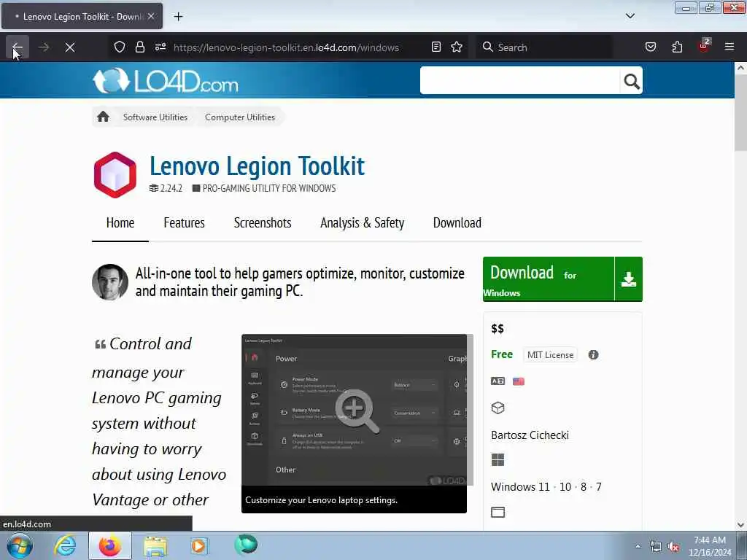747x560 pixels.
Task: Click the magnifier zoom icon on screenshot
Action: pyautogui.click(x=357, y=411)
